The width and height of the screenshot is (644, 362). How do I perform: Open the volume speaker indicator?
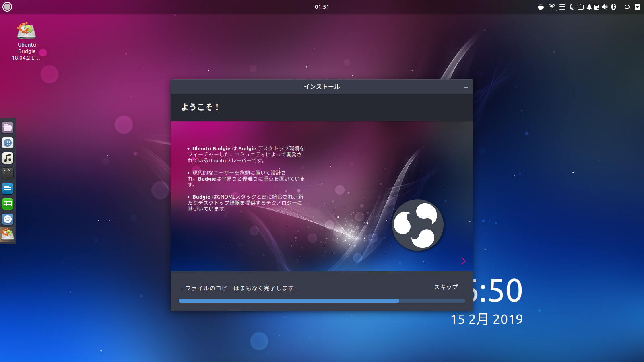tap(605, 7)
